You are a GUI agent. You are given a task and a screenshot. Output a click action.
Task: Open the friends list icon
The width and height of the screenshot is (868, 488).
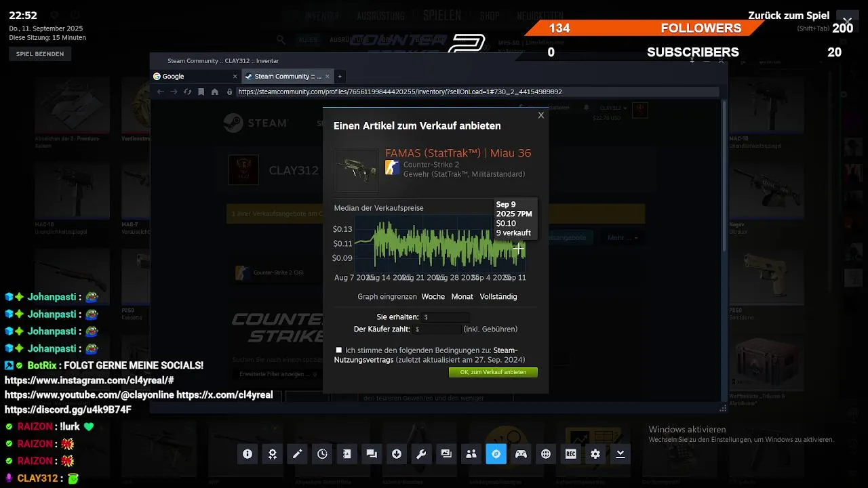(471, 454)
